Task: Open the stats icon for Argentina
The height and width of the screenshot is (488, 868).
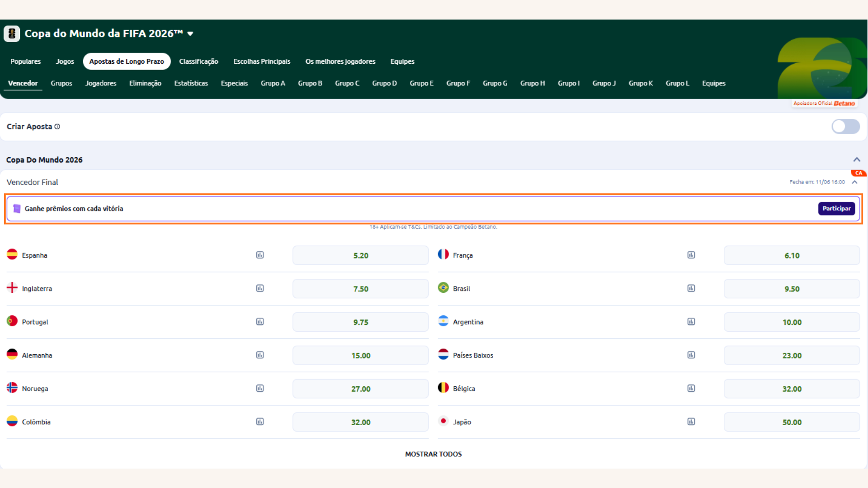Action: click(x=691, y=322)
